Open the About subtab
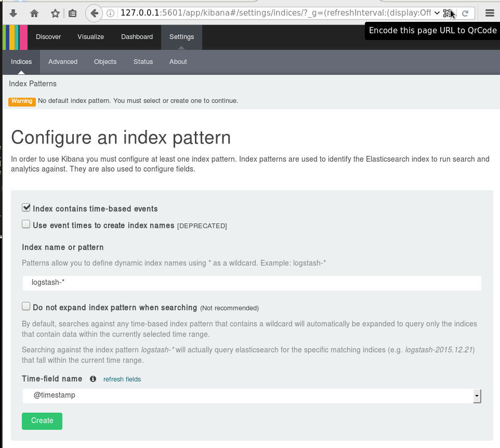The height and width of the screenshot is (448, 500). coord(178,62)
